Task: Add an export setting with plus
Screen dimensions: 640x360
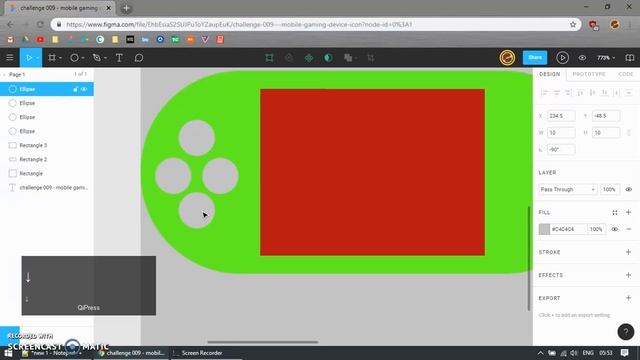Action: [629, 298]
